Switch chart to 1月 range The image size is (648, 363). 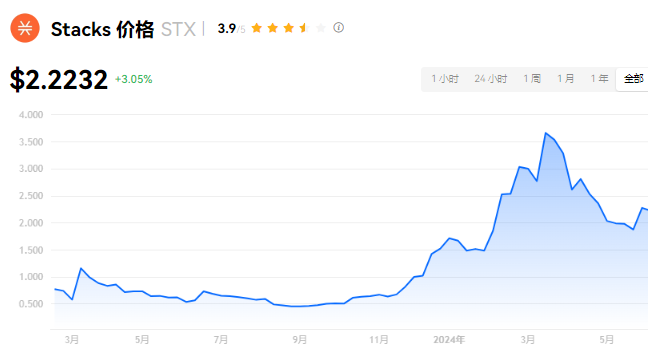click(x=566, y=79)
